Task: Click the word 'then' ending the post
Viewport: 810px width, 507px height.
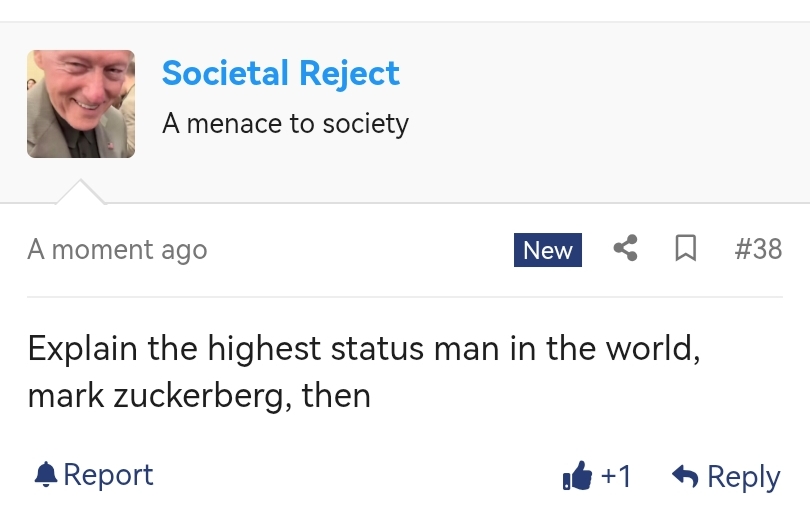Action: (x=337, y=396)
